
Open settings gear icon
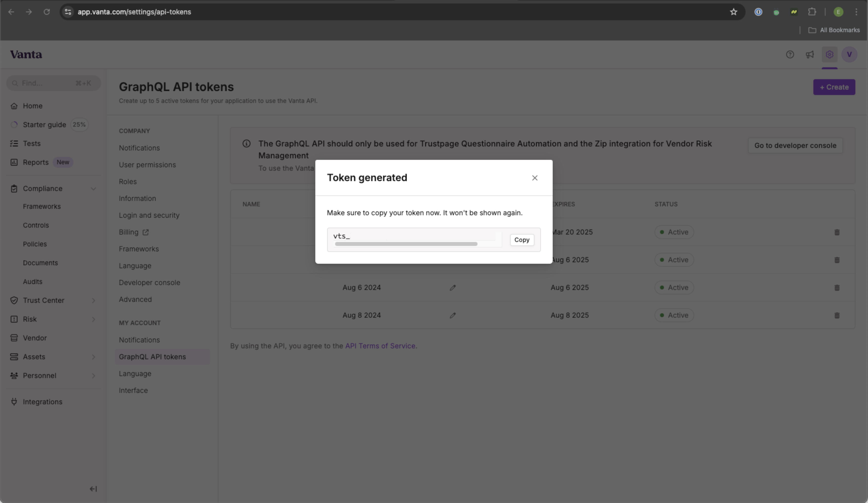[x=829, y=54]
